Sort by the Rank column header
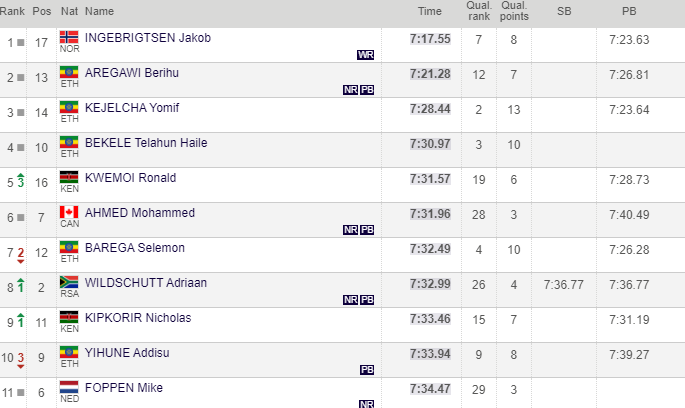Viewport: 685px width, 408px height. (x=15, y=11)
